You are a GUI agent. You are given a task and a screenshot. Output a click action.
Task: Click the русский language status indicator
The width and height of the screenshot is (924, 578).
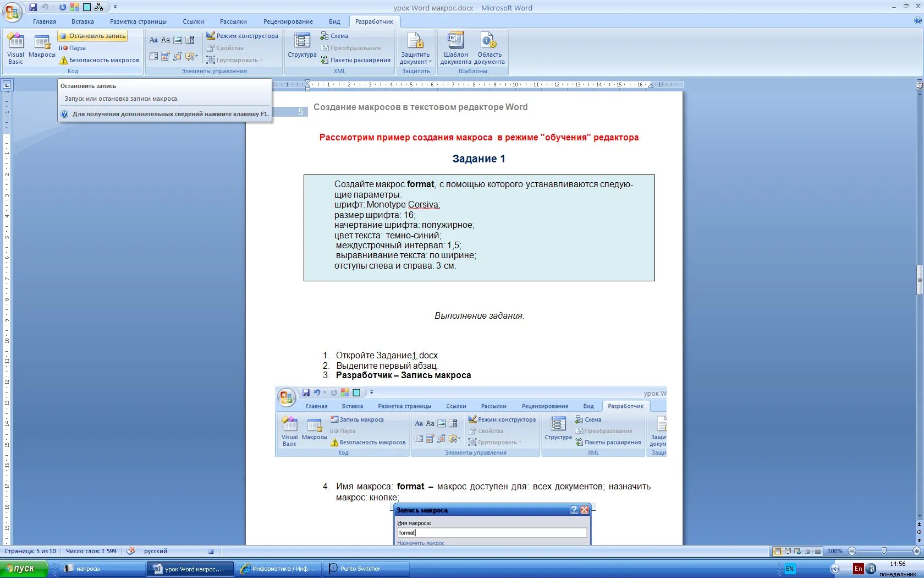tap(155, 551)
